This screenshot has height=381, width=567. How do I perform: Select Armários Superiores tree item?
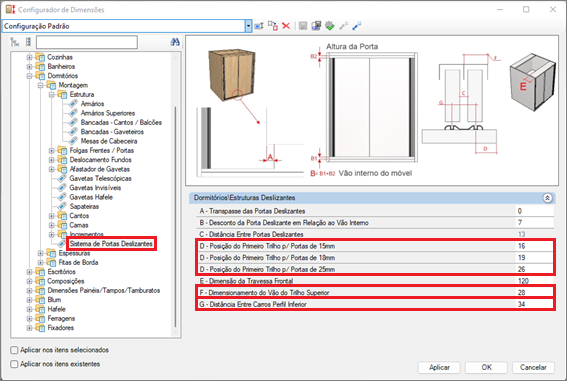coord(108,113)
